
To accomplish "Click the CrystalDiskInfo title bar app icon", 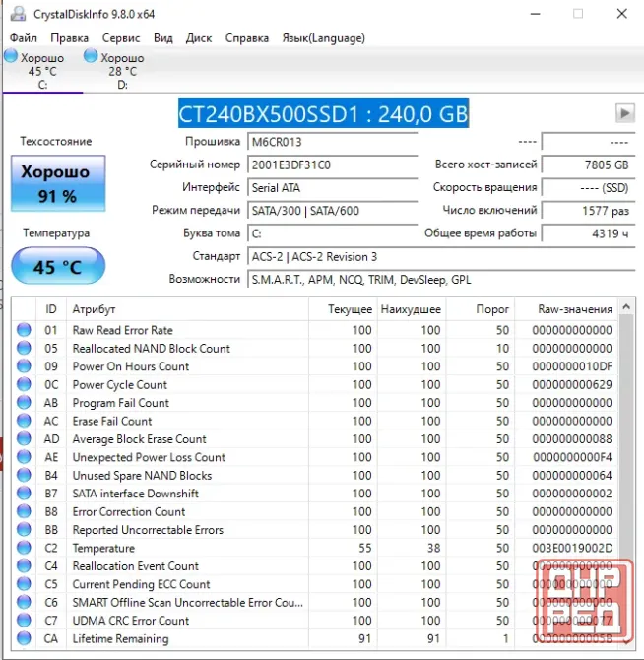I will [x=18, y=14].
